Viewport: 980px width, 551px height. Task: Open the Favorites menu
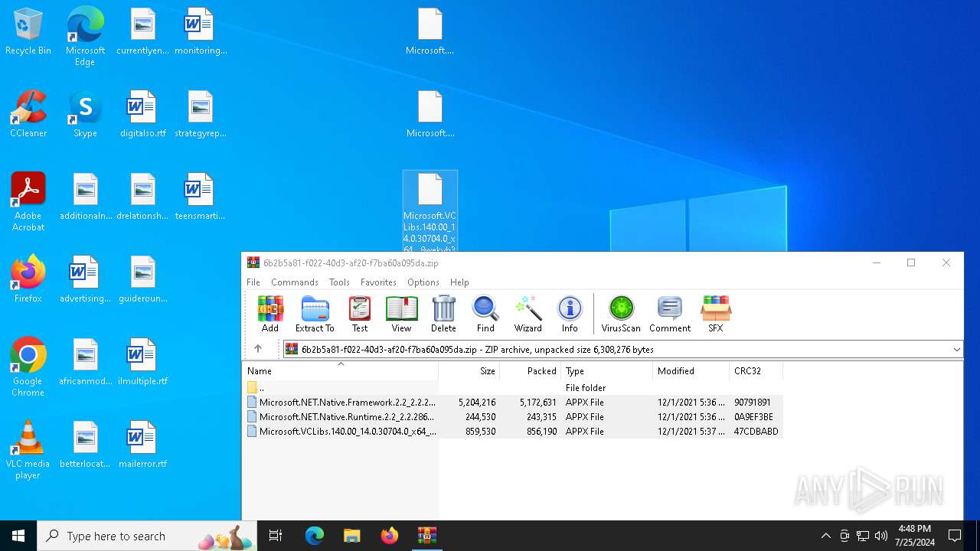click(x=378, y=282)
